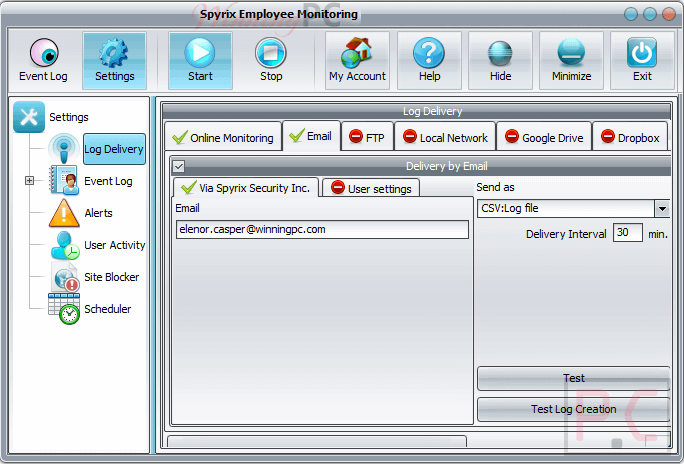Click the Event Log notebook icon in tree
This screenshot has width=684, height=464.
click(x=64, y=180)
